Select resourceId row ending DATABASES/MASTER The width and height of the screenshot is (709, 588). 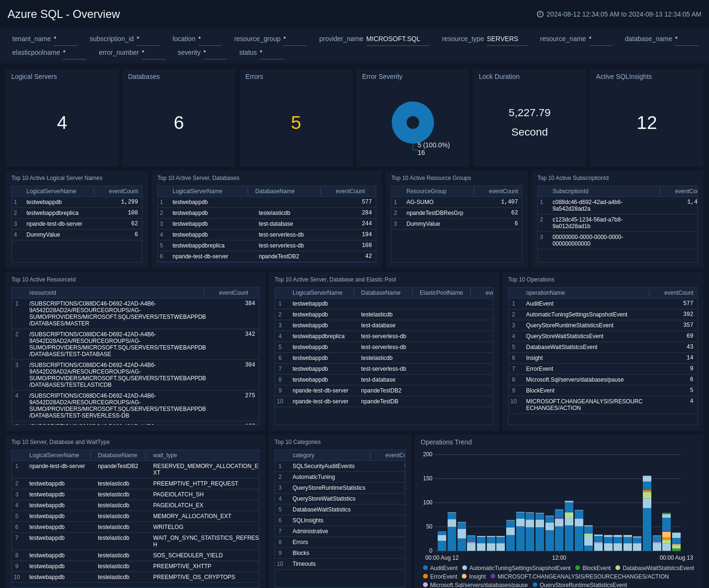pos(135,314)
